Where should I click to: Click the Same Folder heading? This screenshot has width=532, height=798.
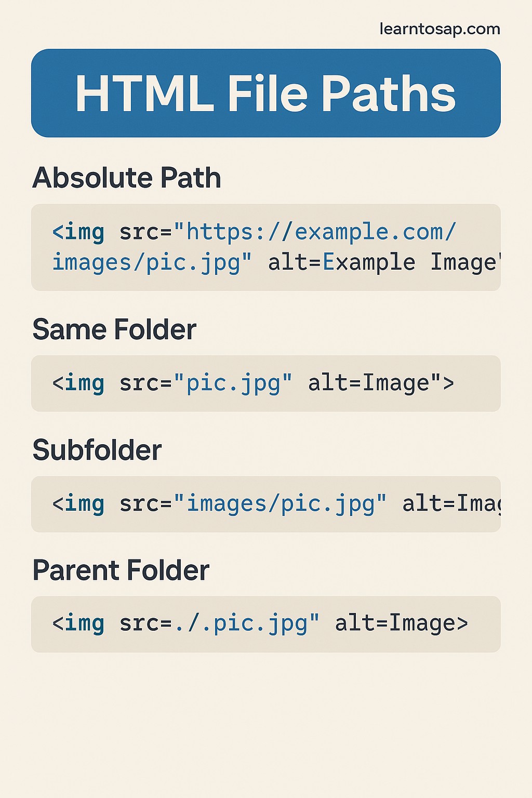coord(114,329)
